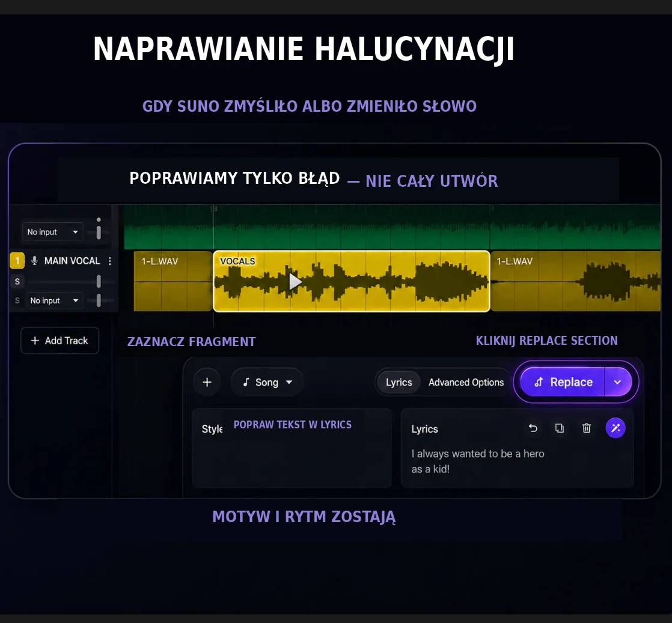
Task: Play the selected VOCALS clip
Action: coord(295,282)
